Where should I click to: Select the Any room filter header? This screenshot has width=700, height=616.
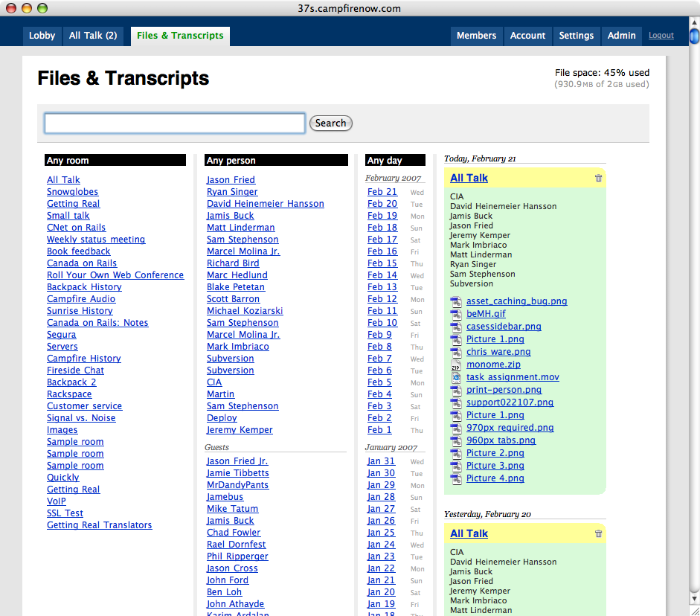[x=115, y=160]
